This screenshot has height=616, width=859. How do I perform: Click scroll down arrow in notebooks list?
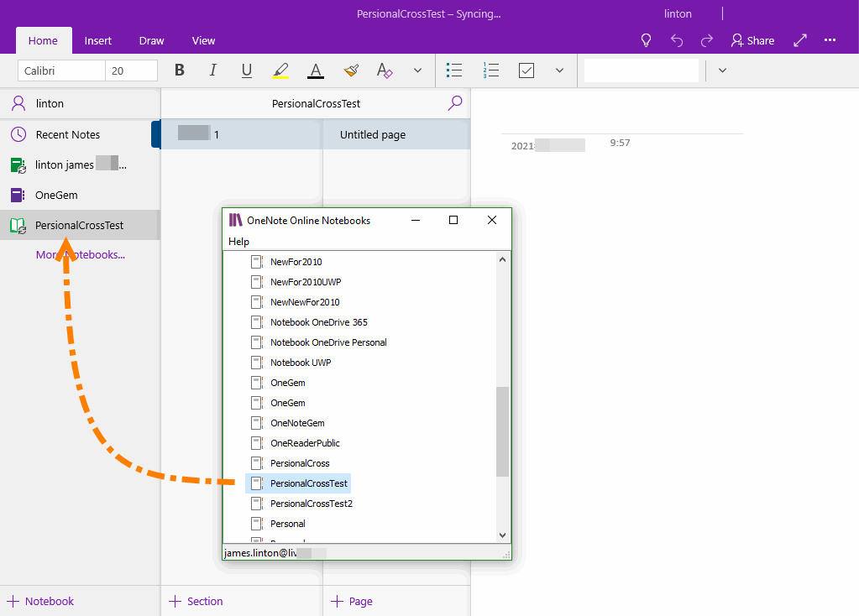click(502, 535)
